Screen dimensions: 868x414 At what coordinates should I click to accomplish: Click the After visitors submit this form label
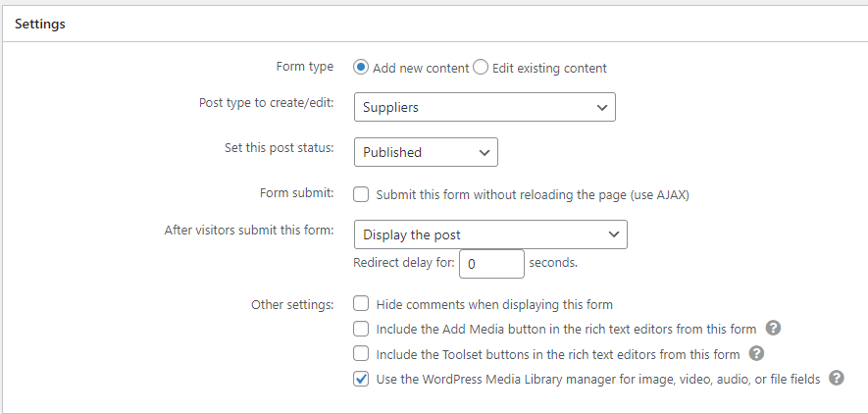(x=249, y=231)
